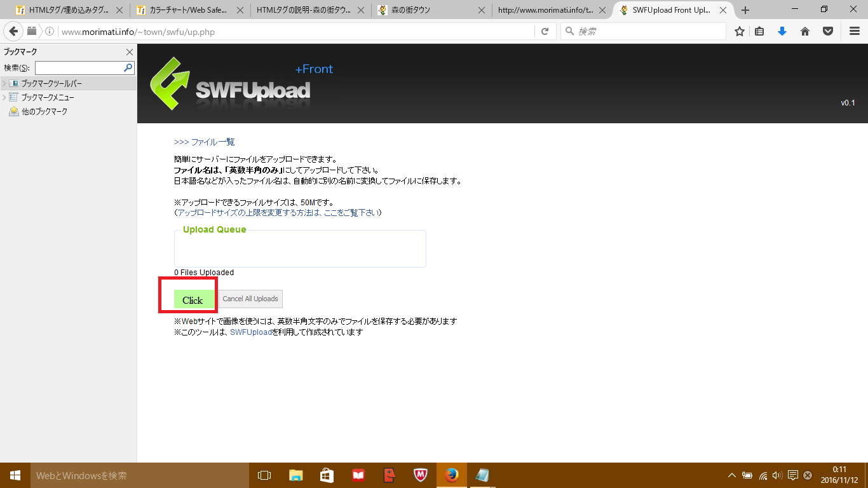This screenshot has height=488, width=868.
Task: Open Task View on the taskbar
Action: click(264, 475)
